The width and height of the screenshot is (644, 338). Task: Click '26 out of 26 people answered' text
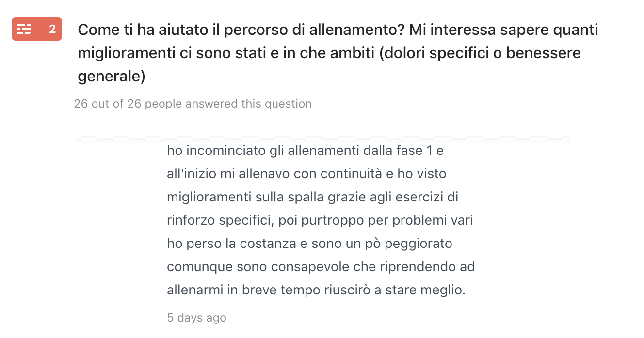(193, 104)
